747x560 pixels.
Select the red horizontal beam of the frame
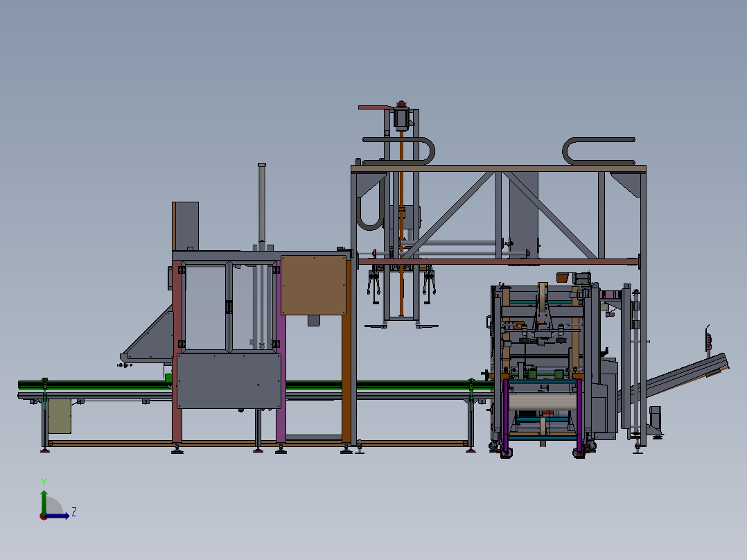[498, 261]
